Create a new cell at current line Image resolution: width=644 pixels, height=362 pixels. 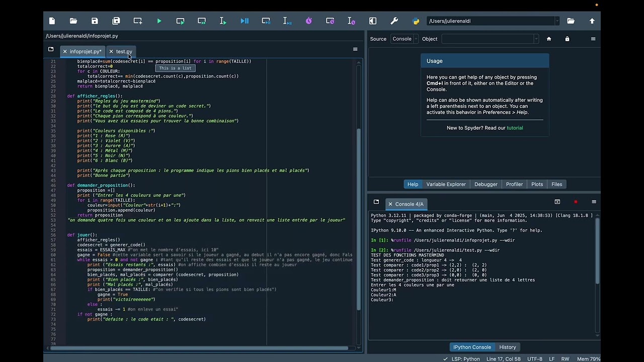click(137, 21)
